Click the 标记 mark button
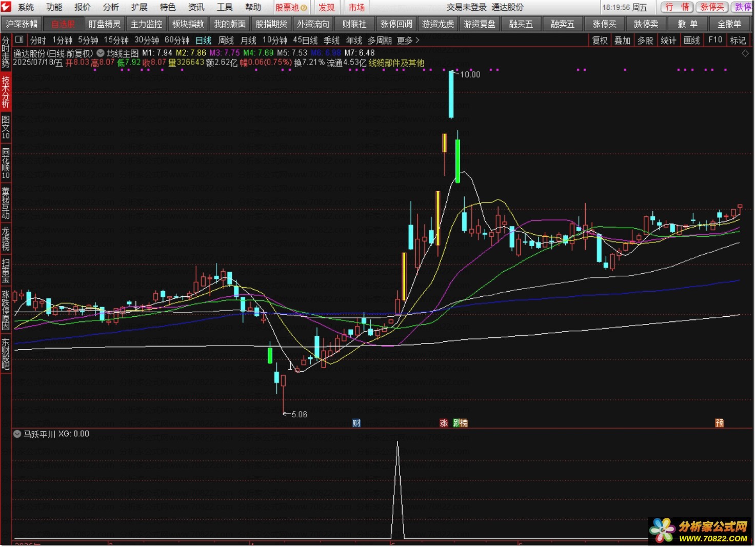 [x=738, y=40]
